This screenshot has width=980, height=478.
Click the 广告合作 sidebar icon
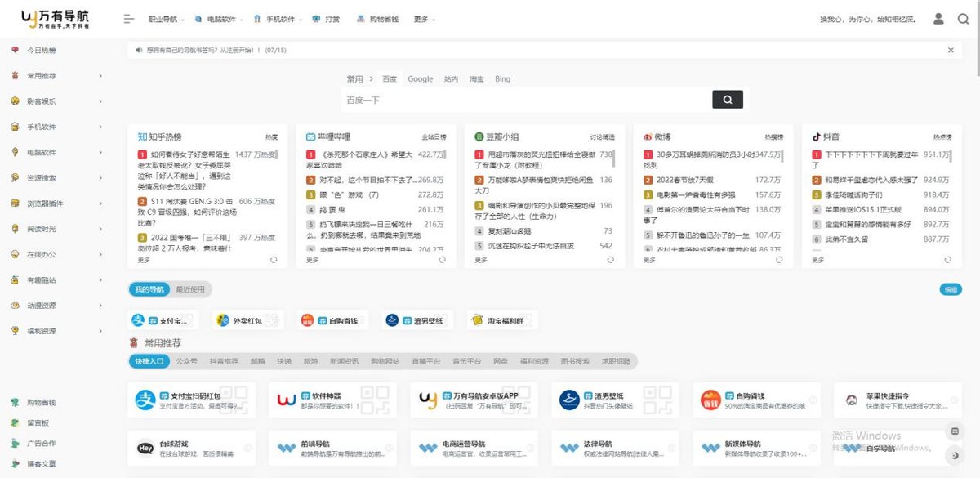tap(15, 444)
